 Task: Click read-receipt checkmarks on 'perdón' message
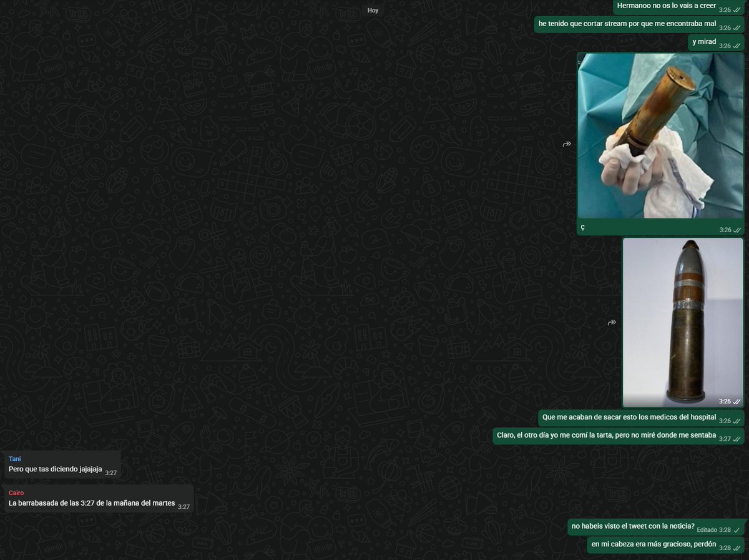[x=737, y=548]
